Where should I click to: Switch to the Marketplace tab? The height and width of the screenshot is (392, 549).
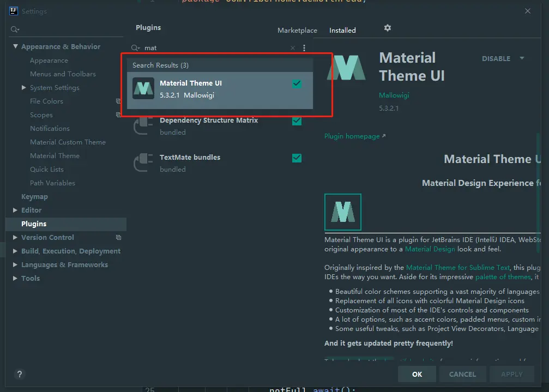tap(297, 31)
